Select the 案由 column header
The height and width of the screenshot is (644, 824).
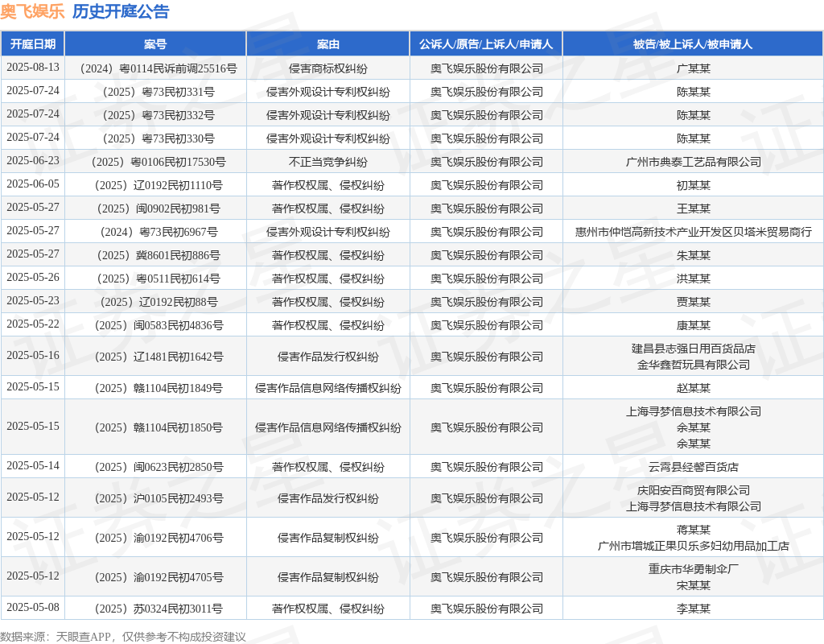coord(328,44)
